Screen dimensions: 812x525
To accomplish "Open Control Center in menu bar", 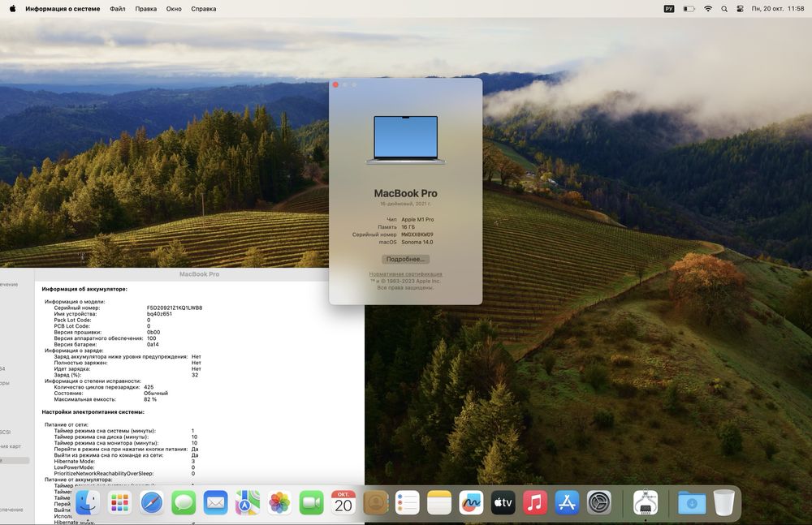I will pos(740,9).
